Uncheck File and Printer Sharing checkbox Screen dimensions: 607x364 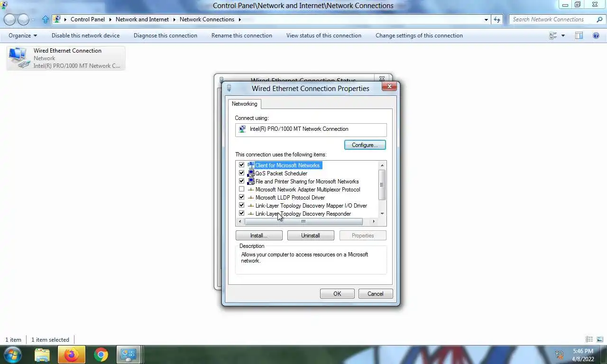point(241,181)
